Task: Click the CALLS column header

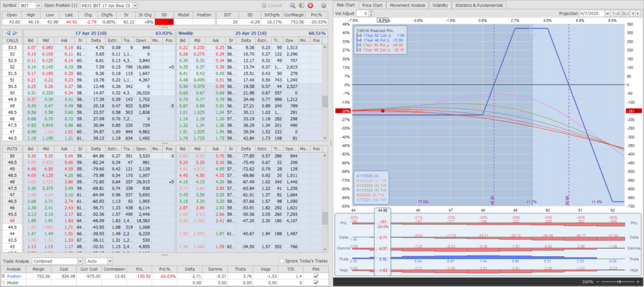Action: point(12,40)
